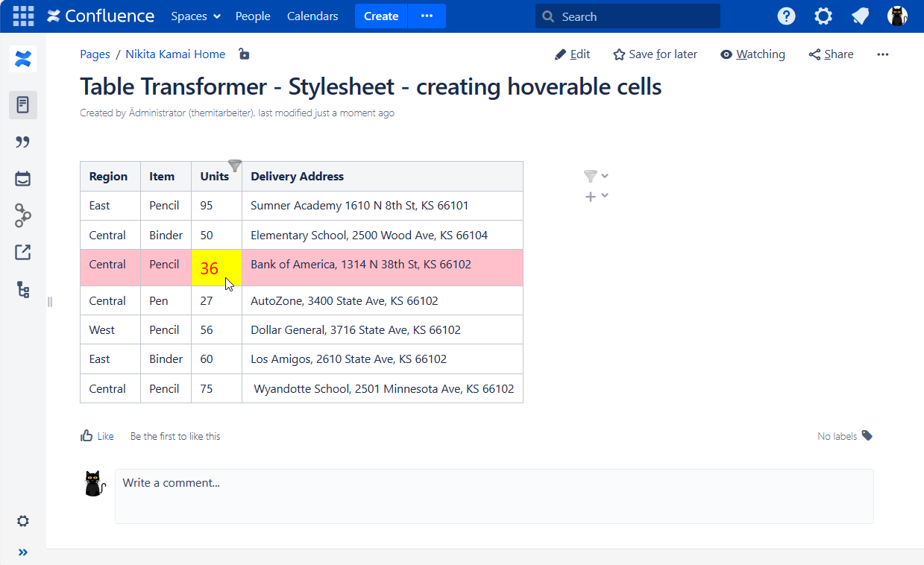
Task: Toggle Watching for this page
Action: click(752, 54)
